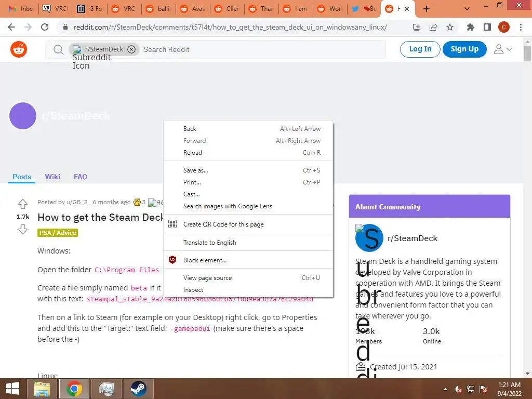Open the Chrome three-dot menu
532x399 pixels.
(x=521, y=27)
